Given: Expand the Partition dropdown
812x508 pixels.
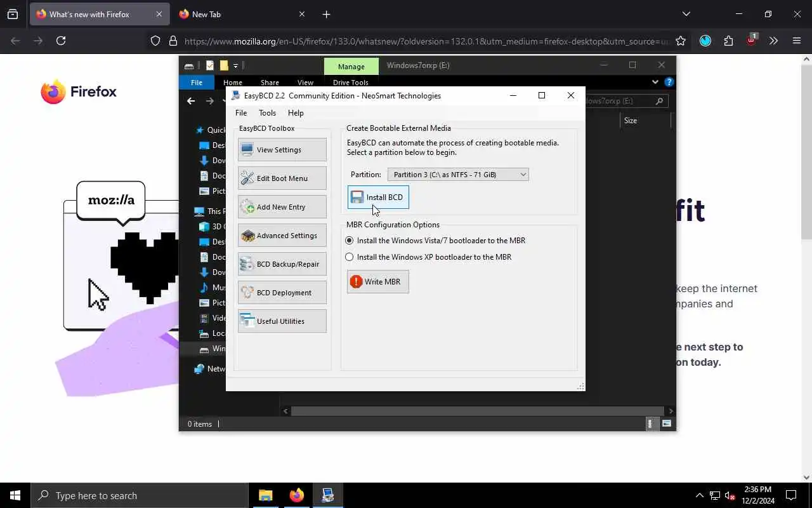Looking at the screenshot, I should tap(458, 175).
